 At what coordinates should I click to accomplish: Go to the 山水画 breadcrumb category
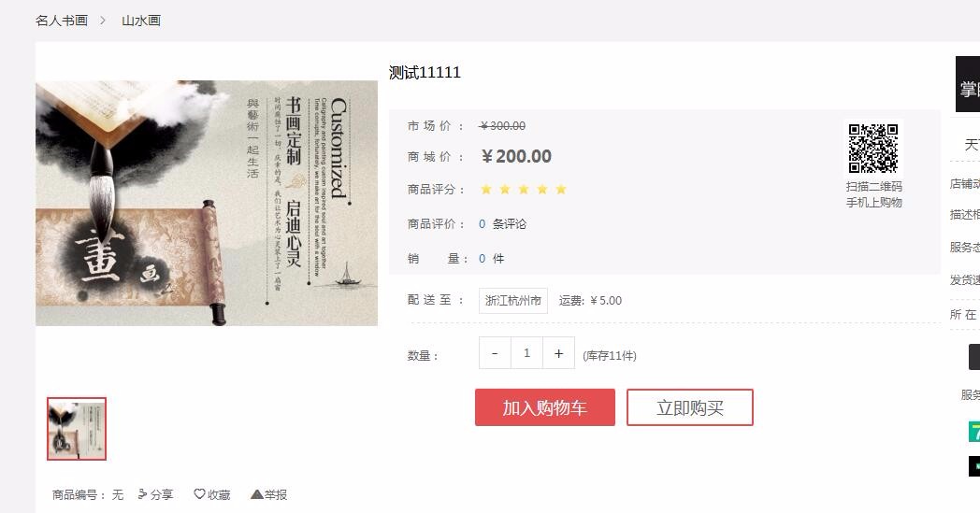coord(141,21)
